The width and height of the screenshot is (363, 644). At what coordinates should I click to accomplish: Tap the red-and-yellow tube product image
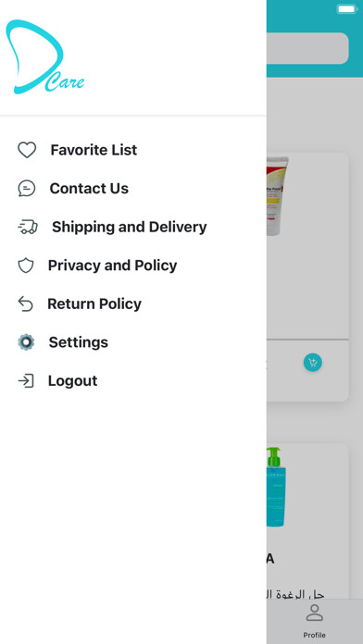coord(278,196)
